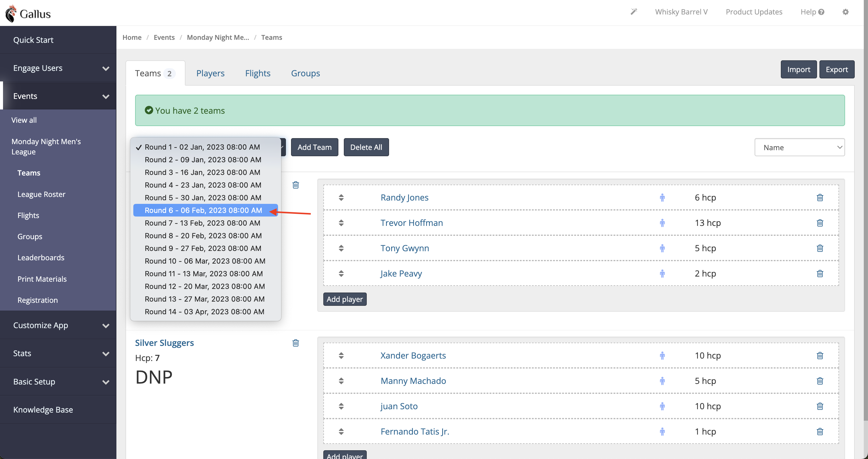This screenshot has width=868, height=459.
Task: Click the Add Team button
Action: (314, 147)
